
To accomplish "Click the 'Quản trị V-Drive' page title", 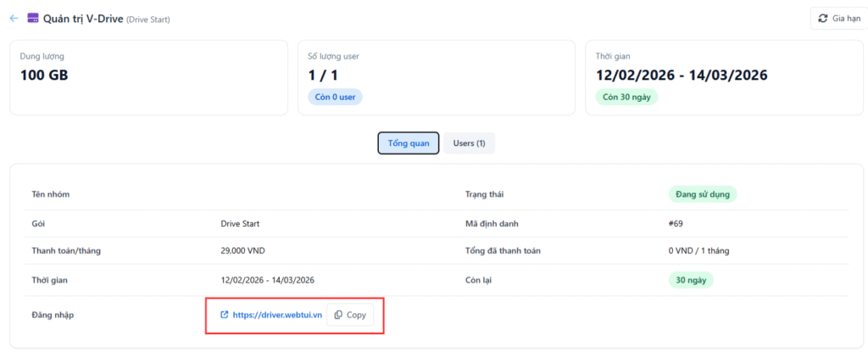I will click(x=83, y=18).
